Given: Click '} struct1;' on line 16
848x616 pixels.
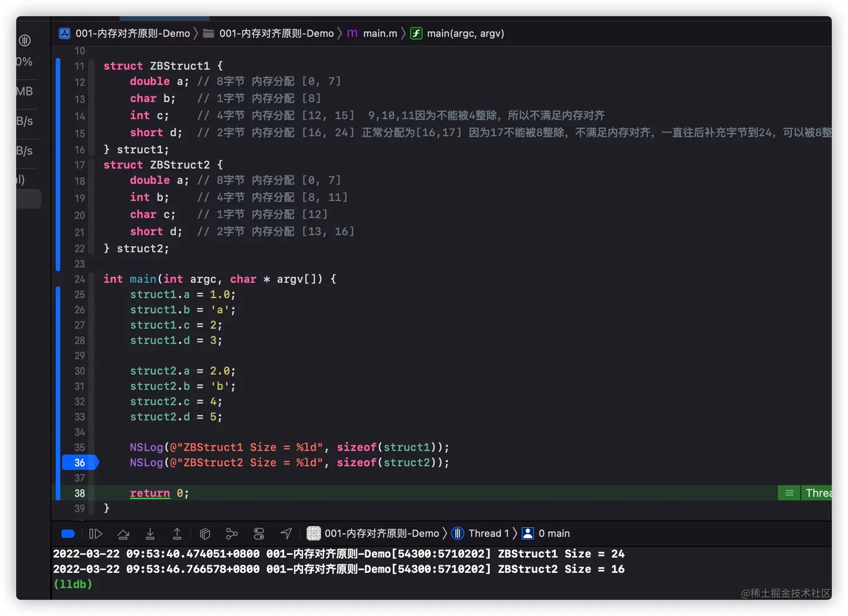Looking at the screenshot, I should 136,150.
